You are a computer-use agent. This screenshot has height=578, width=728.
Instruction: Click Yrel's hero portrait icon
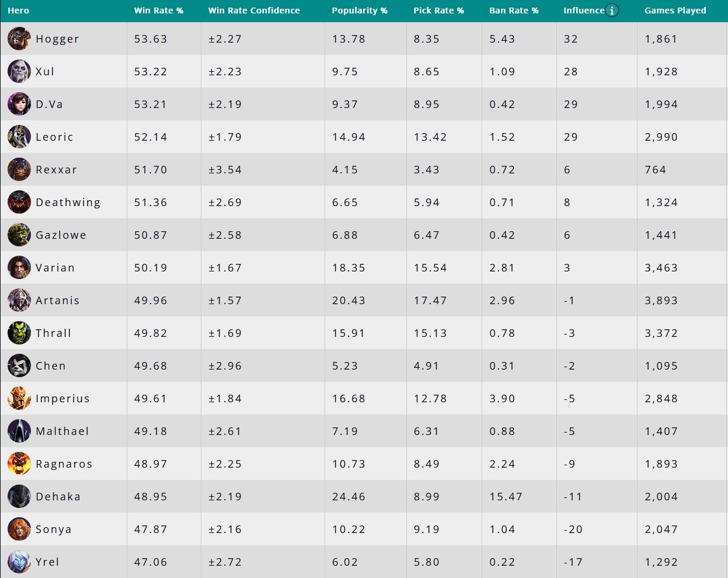19,562
